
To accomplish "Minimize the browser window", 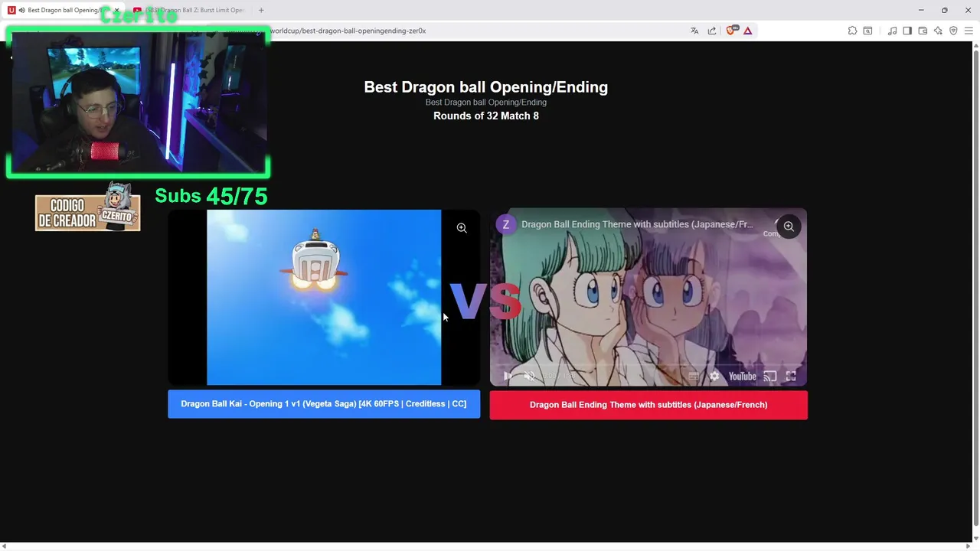I will click(921, 10).
